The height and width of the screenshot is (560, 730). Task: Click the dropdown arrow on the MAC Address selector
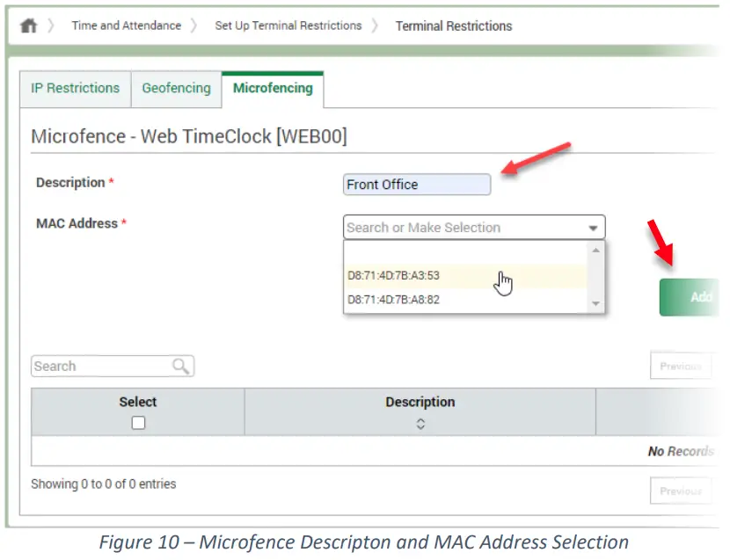596,227
